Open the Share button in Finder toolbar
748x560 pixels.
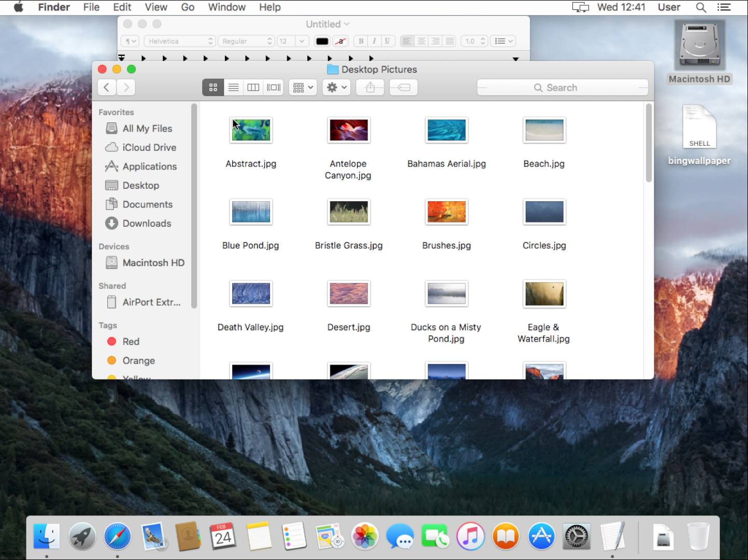tap(370, 87)
